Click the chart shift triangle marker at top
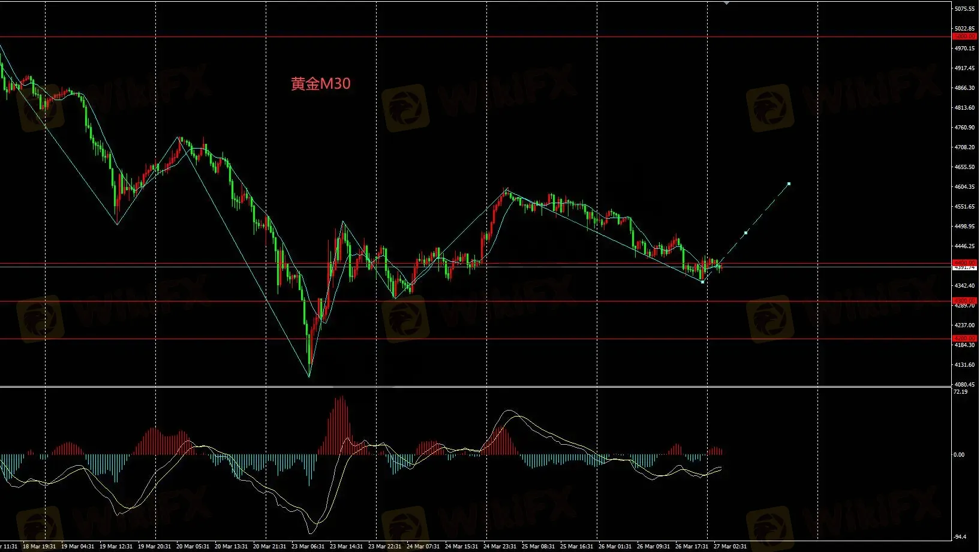 pyautogui.click(x=727, y=3)
